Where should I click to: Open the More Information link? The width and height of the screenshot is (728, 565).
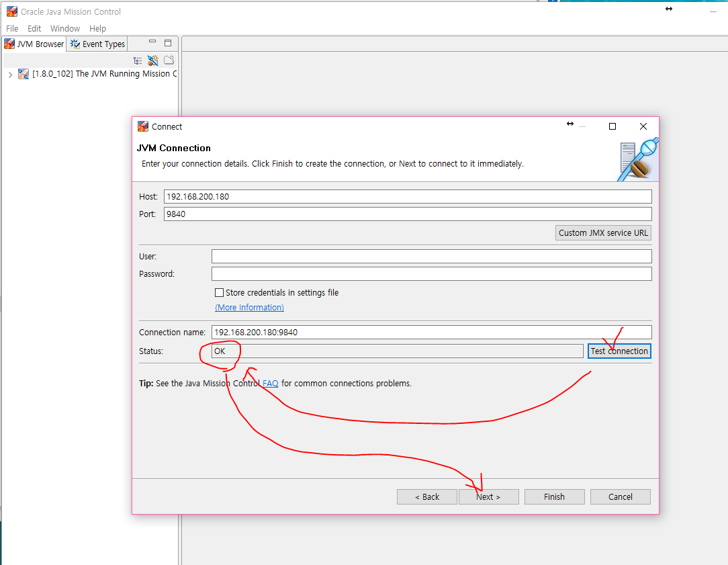point(249,307)
